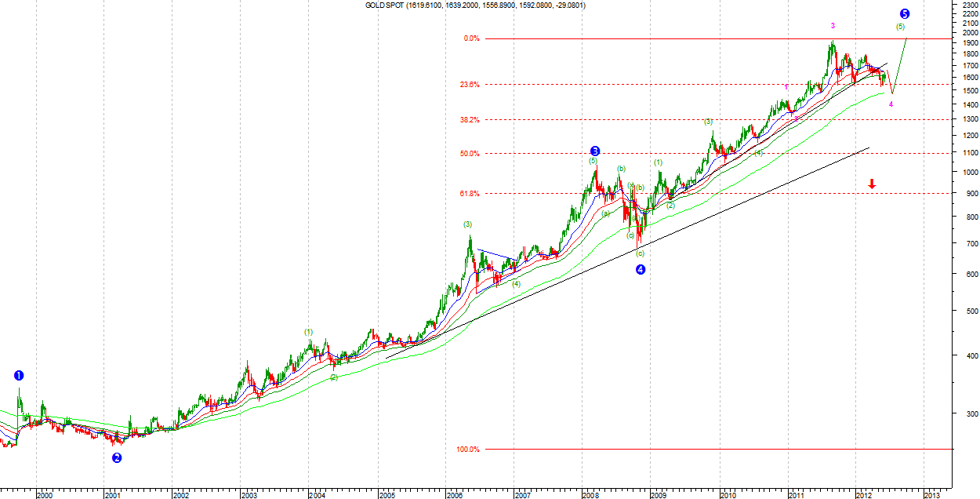Click the red down arrow on chart

coord(872,184)
